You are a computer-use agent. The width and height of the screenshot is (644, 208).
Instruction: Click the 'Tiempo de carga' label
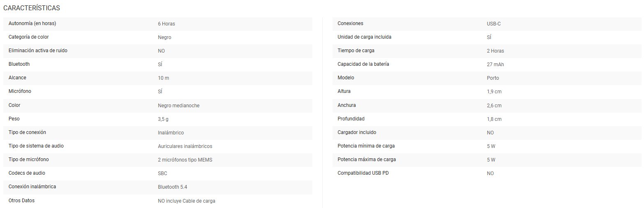(356, 51)
